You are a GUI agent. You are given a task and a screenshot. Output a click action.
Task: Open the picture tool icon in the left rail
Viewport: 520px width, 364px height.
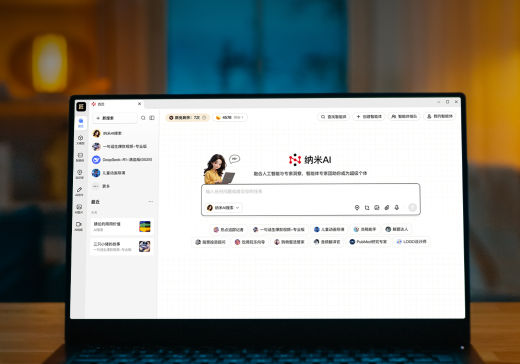tap(79, 208)
